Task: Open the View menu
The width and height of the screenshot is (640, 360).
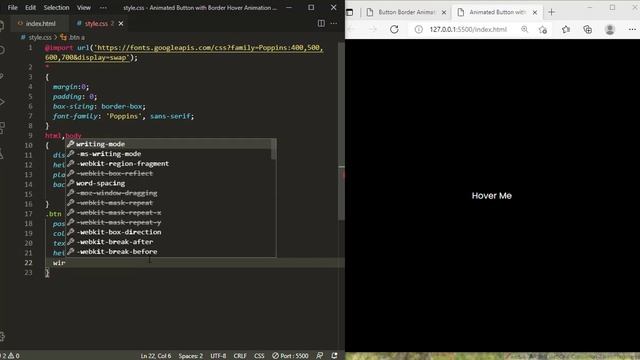Action: click(x=84, y=7)
